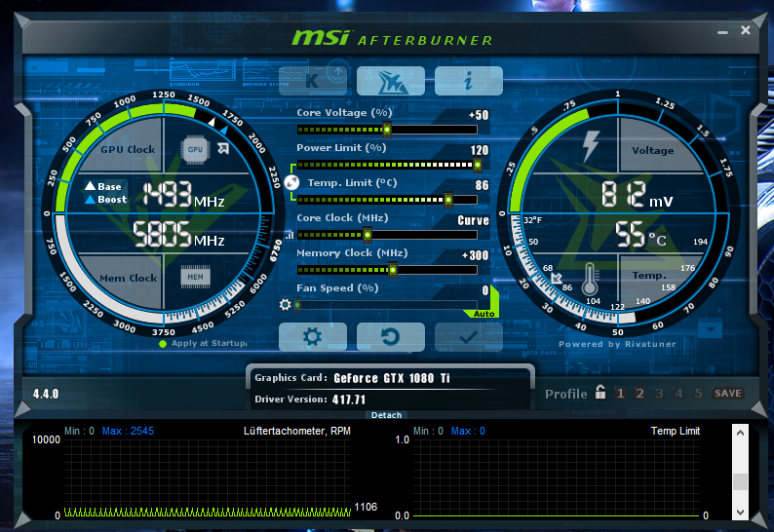The width and height of the screenshot is (774, 532).
Task: Adjust the Core Voltage slider handle
Action: pyautogui.click(x=388, y=130)
